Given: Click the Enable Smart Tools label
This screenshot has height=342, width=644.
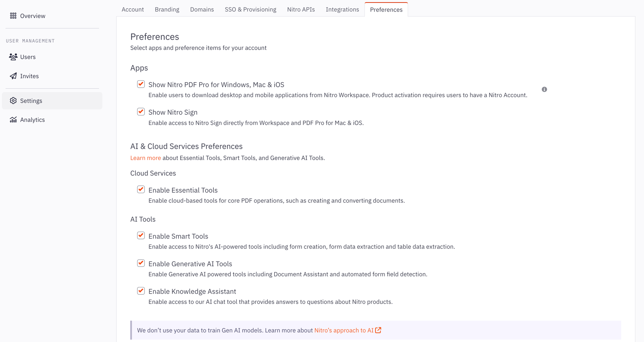Looking at the screenshot, I should point(178,236).
